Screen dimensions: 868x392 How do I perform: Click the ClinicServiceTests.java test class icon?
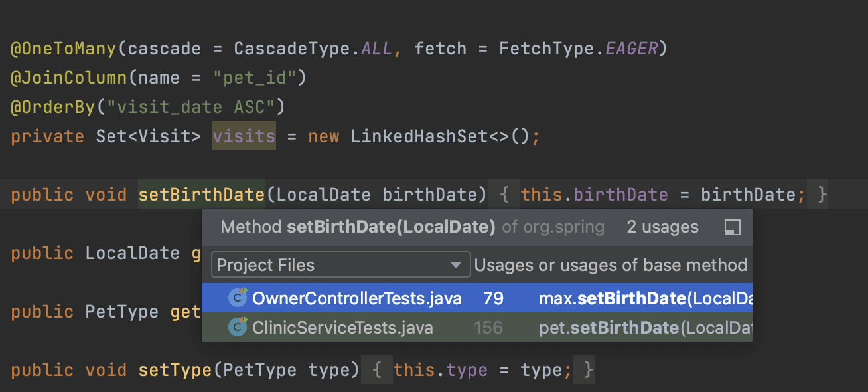(238, 328)
